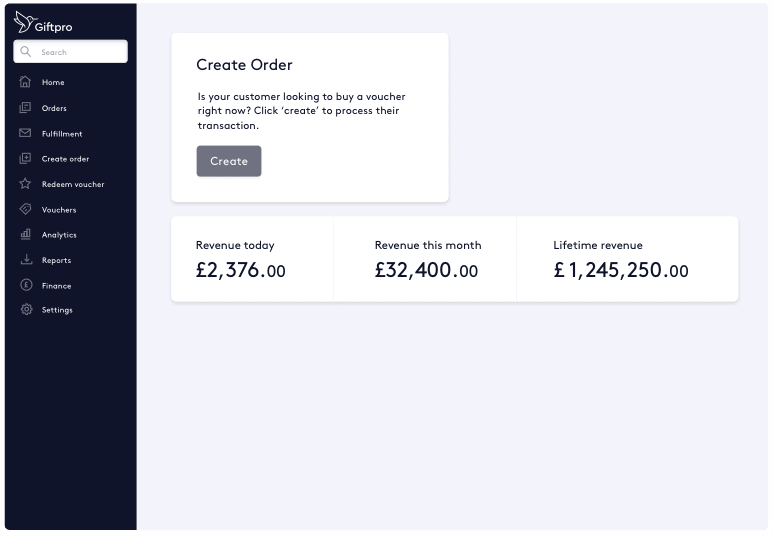Open the Orders menu item
The height and width of the screenshot is (536, 773).
point(54,108)
